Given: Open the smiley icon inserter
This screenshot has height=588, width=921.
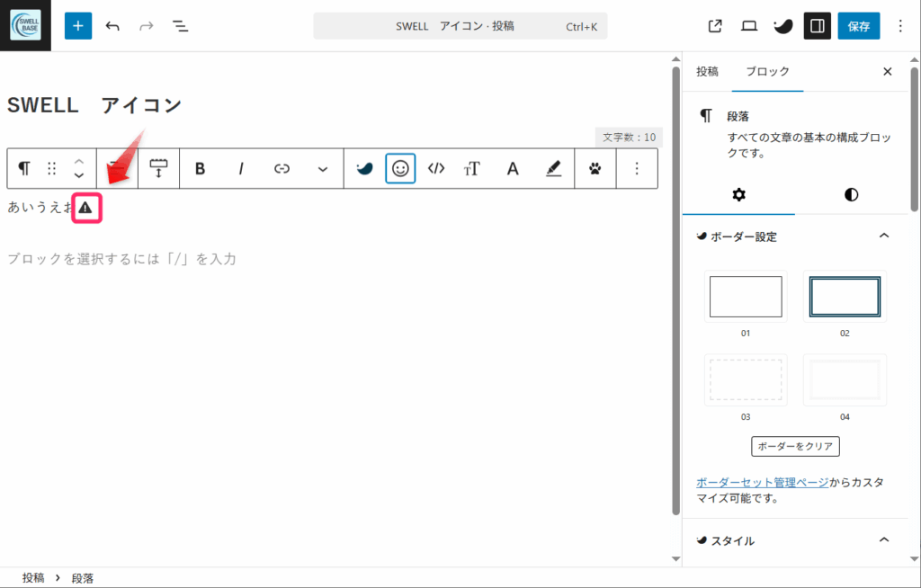Looking at the screenshot, I should tap(400, 169).
